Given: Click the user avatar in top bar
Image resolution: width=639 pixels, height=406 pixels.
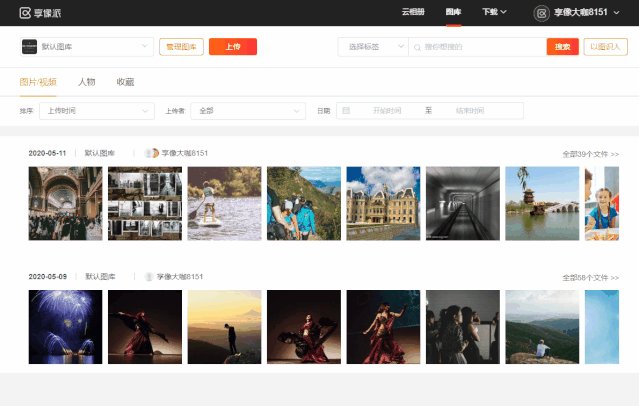Looking at the screenshot, I should tap(541, 12).
